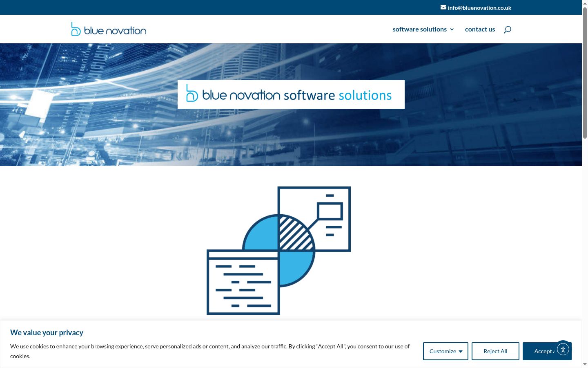Click the scrollbar up arrow
588x368 pixels.
[585, 3]
